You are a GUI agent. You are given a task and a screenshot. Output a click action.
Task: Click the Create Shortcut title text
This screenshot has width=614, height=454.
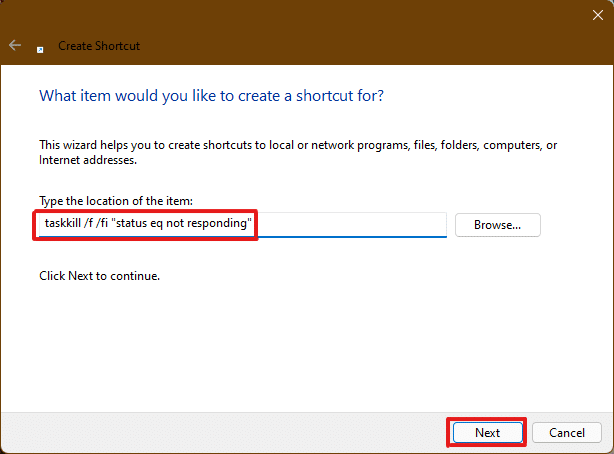99,46
